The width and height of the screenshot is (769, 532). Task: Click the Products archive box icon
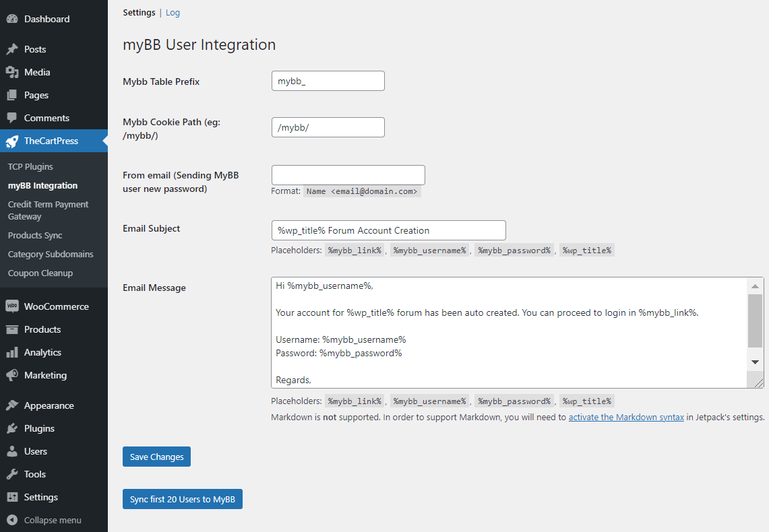12,329
